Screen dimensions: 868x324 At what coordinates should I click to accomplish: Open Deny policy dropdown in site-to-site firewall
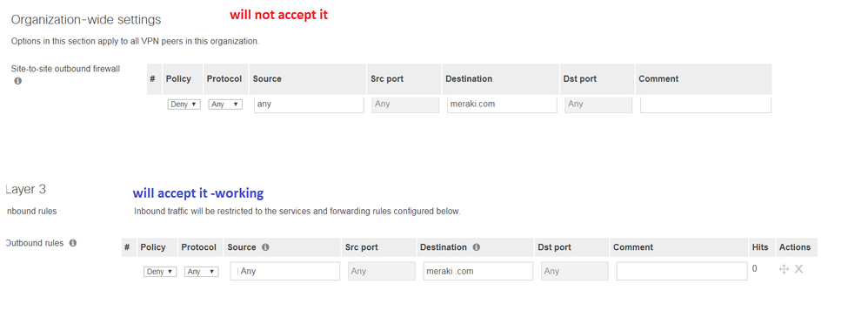click(184, 105)
